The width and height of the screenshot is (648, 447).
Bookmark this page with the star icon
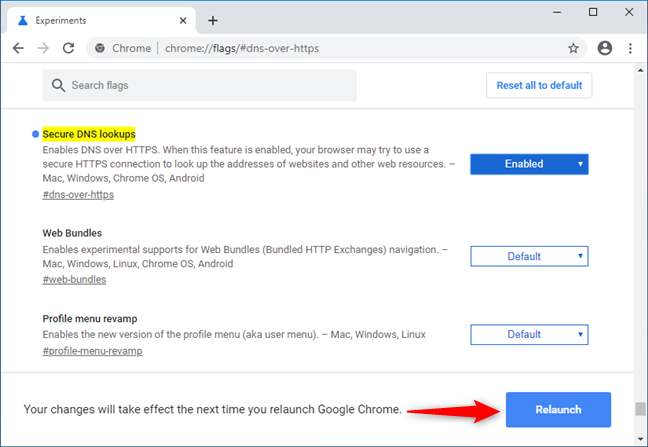[573, 48]
